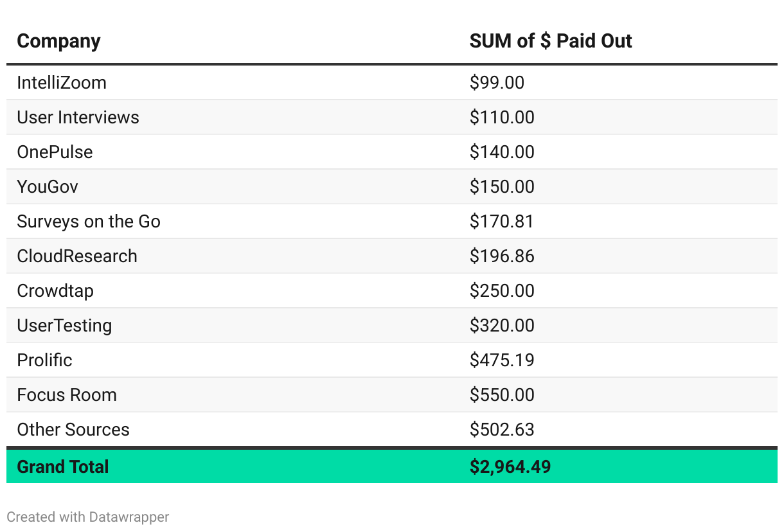Open the Created with Datawrapper link
The height and width of the screenshot is (532, 784).
click(x=88, y=517)
